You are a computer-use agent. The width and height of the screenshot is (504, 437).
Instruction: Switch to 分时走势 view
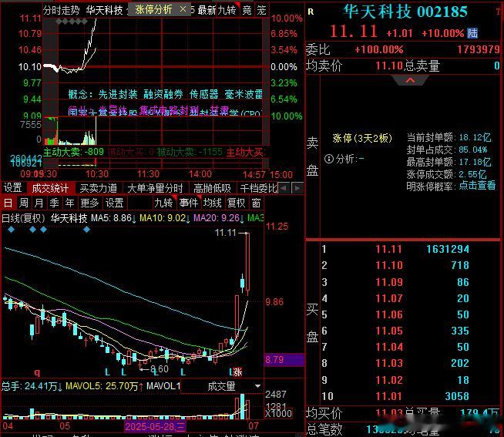[62, 10]
